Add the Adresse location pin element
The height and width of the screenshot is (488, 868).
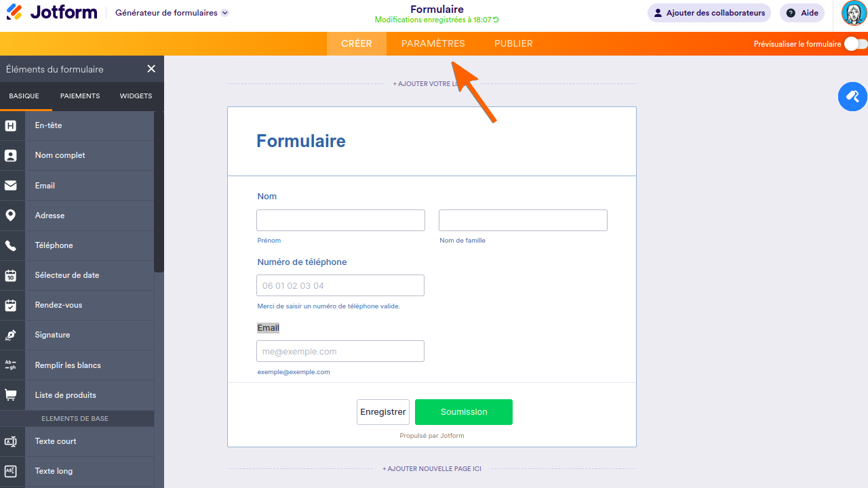pos(11,216)
